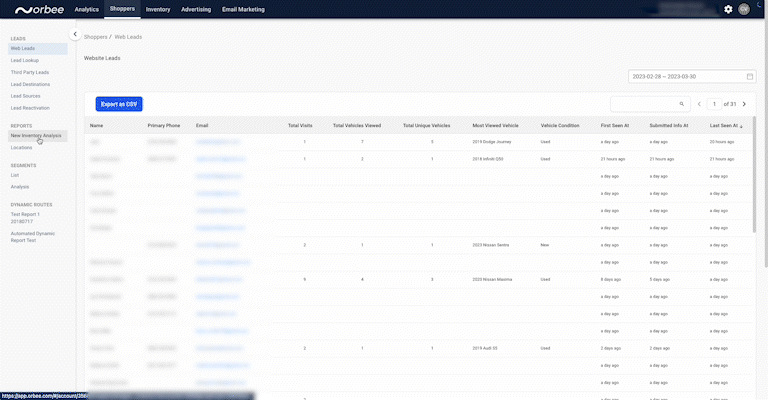Viewport: 768px width, 400px height.
Task: Sort by Total Unique Vehicles header
Action: click(427, 126)
